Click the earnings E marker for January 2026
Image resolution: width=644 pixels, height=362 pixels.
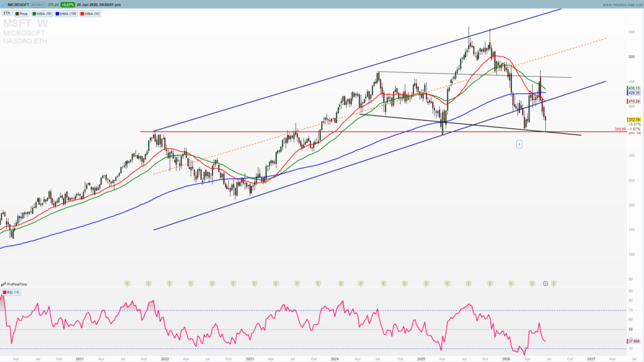tap(511, 283)
